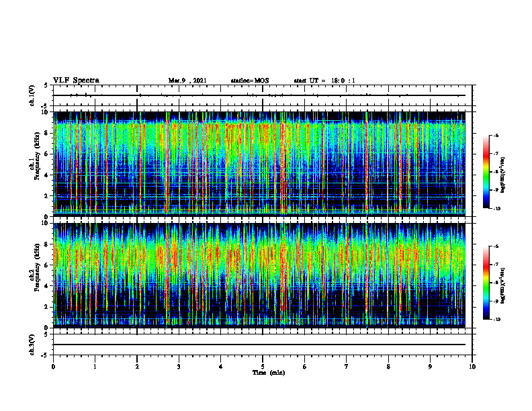Viewport: 532px width, 411px height.
Task: Click the "4" frequency tick of ch.2 spectrogram
Action: click(x=47, y=286)
